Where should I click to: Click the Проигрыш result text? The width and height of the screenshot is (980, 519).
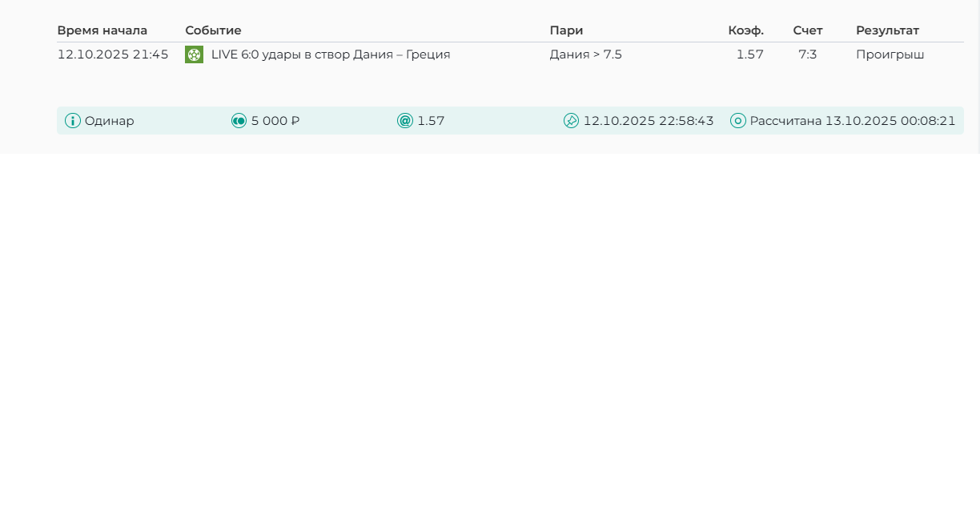(890, 54)
